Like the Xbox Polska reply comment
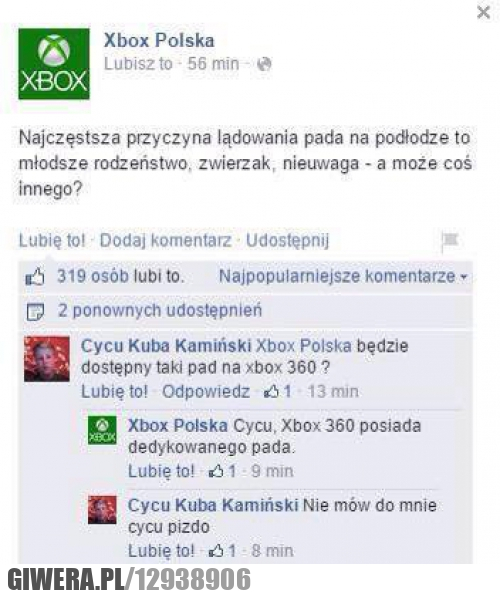Image resolution: width=500 pixels, height=595 pixels. point(161,471)
